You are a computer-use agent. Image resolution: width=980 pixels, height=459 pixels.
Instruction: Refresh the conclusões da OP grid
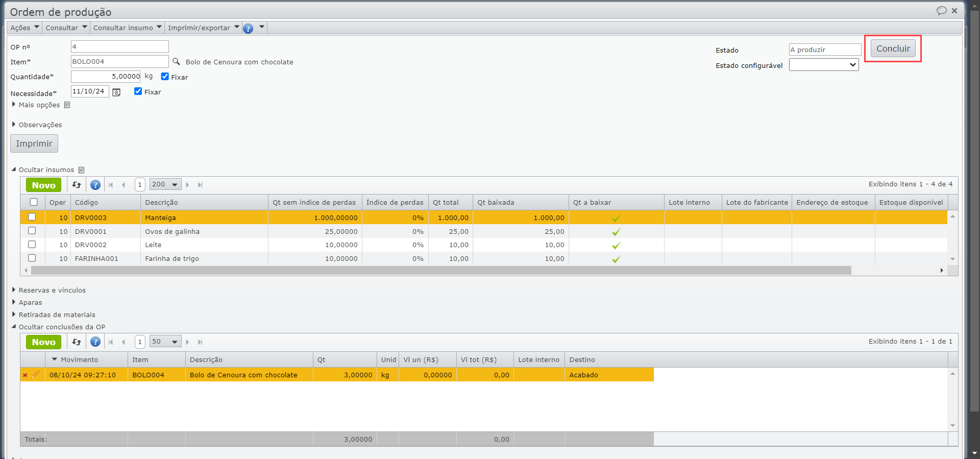point(77,342)
